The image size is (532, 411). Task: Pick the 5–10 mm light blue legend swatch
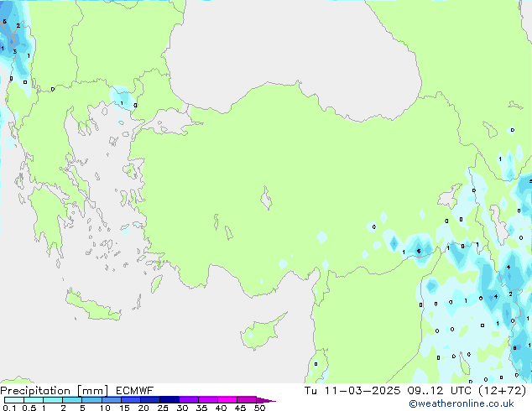pos(91,400)
